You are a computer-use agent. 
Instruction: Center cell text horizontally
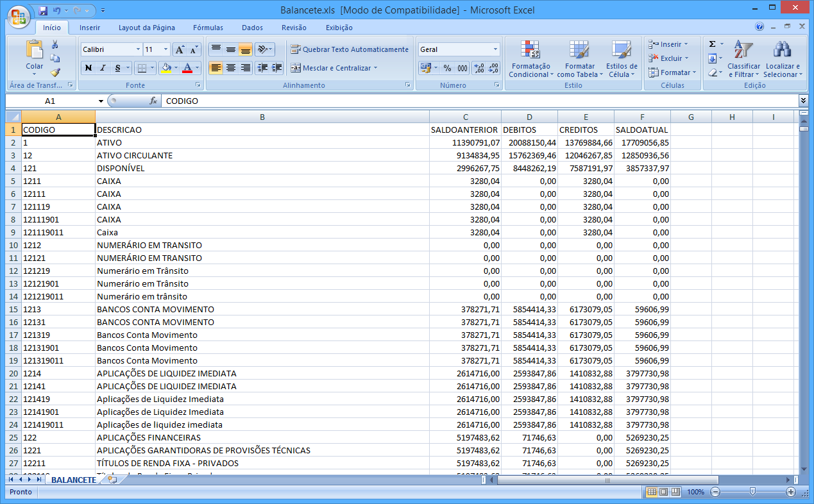click(x=231, y=68)
